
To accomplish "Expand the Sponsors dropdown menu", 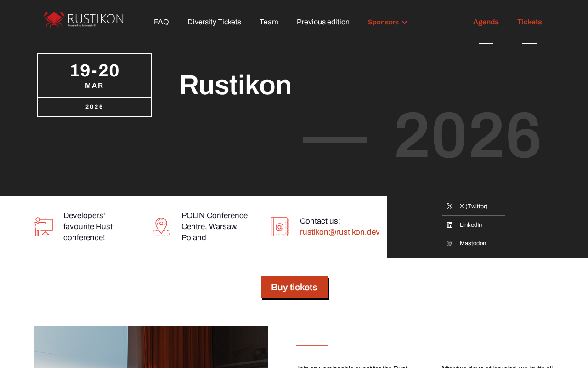I will 387,22.
